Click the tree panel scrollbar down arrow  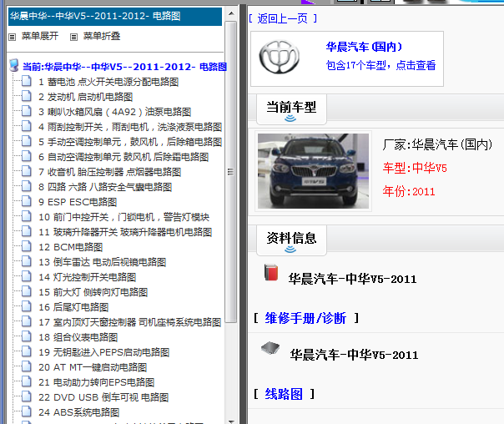pos(231,421)
